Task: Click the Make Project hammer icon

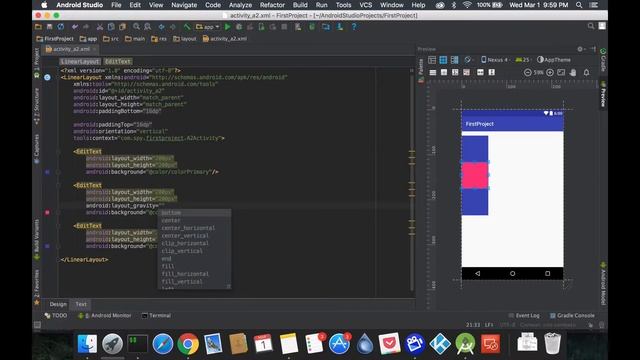Action: tap(187, 27)
